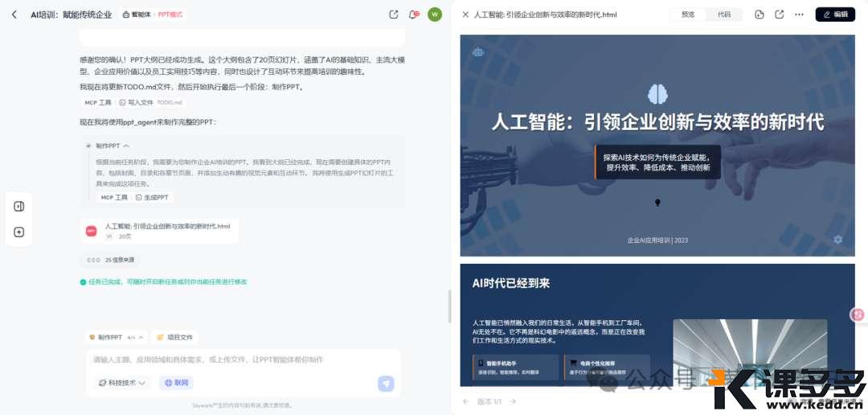Click the AI时代已经到来 slide heading
Viewport: 868px width, 415px height.
511,283
